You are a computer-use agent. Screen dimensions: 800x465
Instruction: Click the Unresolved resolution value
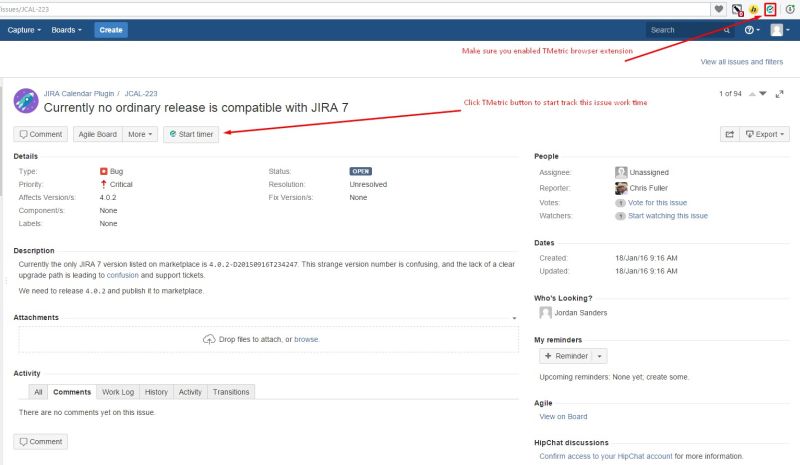click(x=368, y=184)
